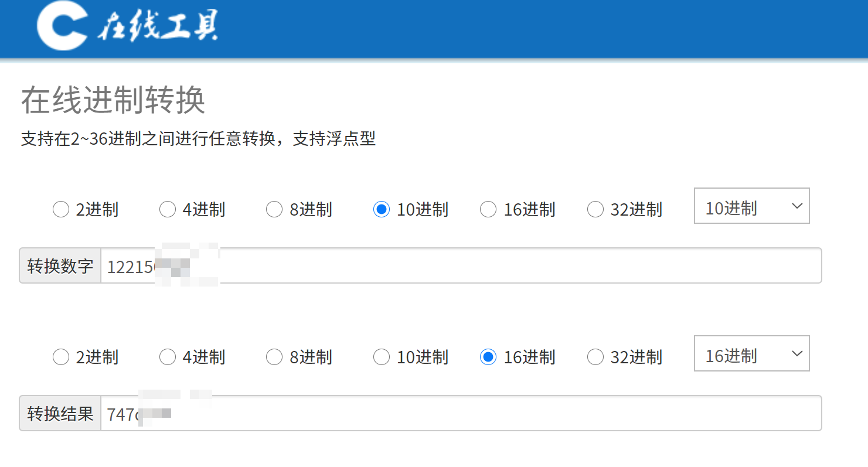The width and height of the screenshot is (868, 467).
Task: Open the target base 16进制 dropdown
Action: [752, 353]
